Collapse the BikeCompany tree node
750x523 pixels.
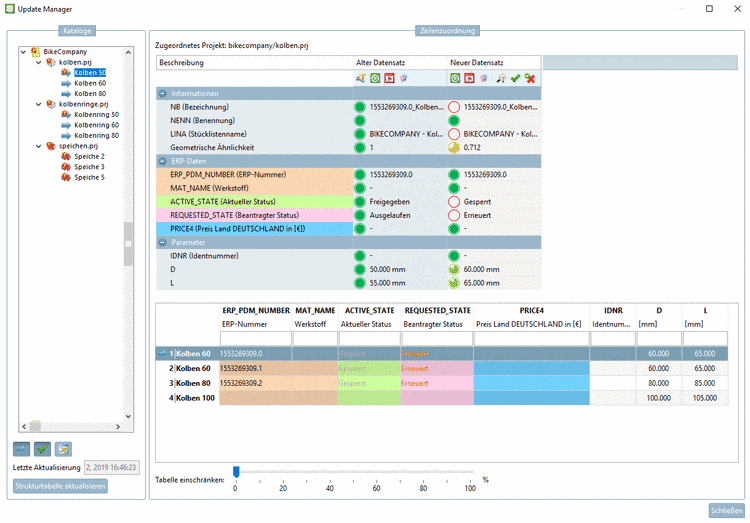click(x=23, y=52)
